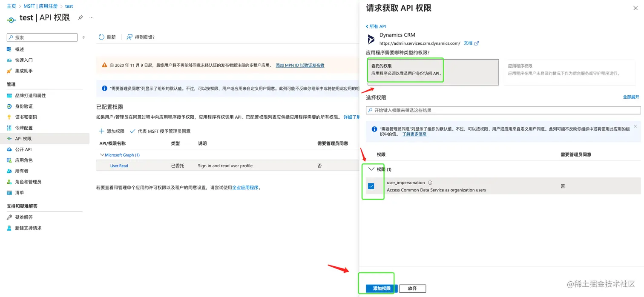Click MSFT | 应用注册 in the breadcrumb
This screenshot has height=297, width=644.
point(40,6)
